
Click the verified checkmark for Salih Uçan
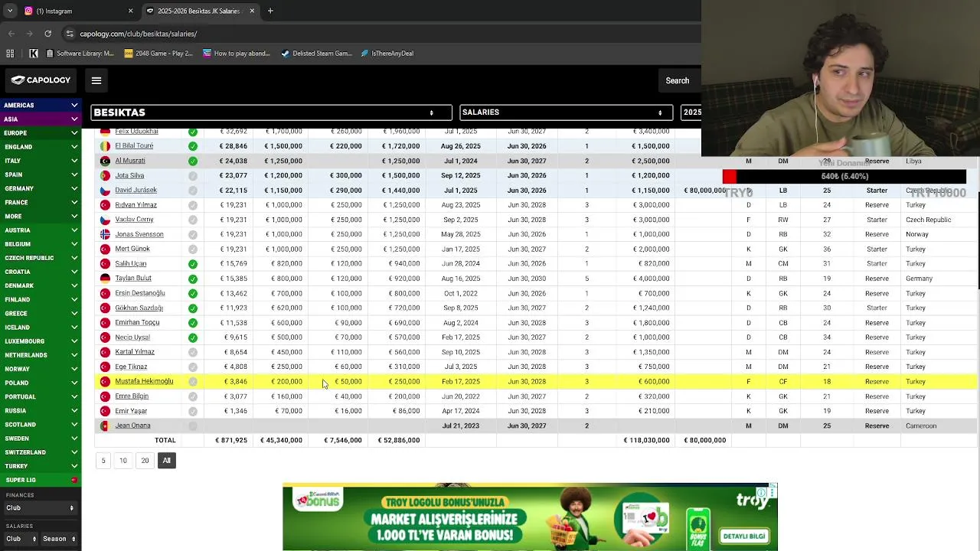192,264
